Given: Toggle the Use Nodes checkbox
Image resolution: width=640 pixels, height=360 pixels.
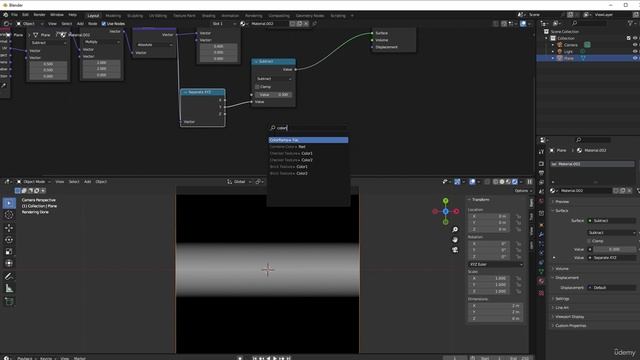Looking at the screenshot, I should 104,24.
